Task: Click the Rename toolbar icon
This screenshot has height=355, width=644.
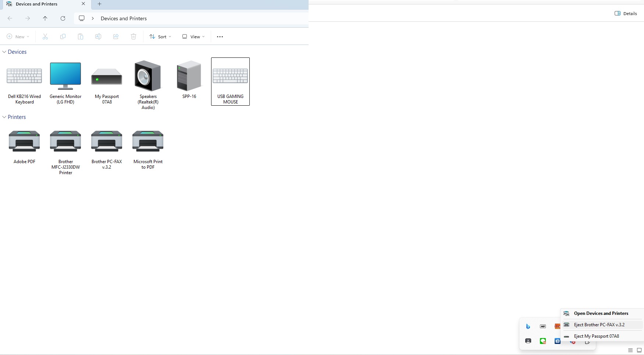Action: point(98,36)
